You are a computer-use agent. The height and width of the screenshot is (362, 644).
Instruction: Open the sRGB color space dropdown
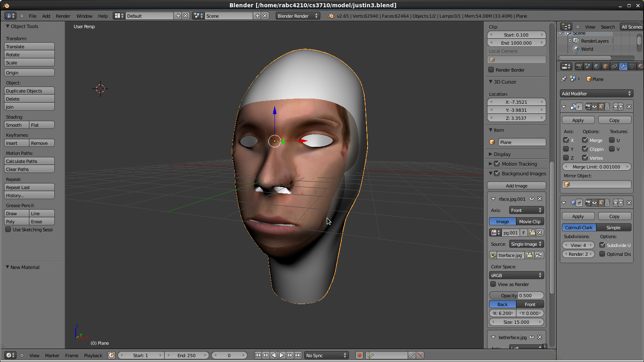tap(516, 275)
